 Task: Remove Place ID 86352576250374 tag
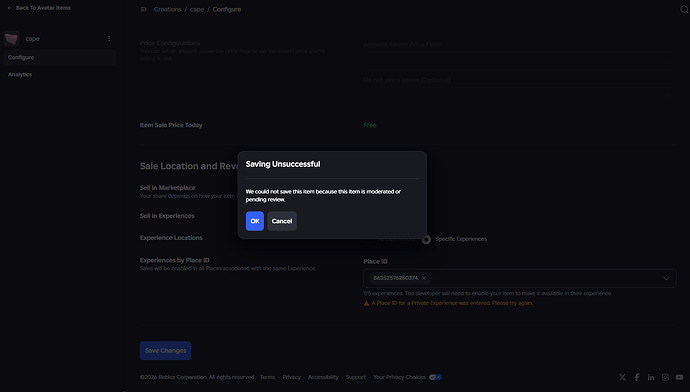click(x=424, y=278)
